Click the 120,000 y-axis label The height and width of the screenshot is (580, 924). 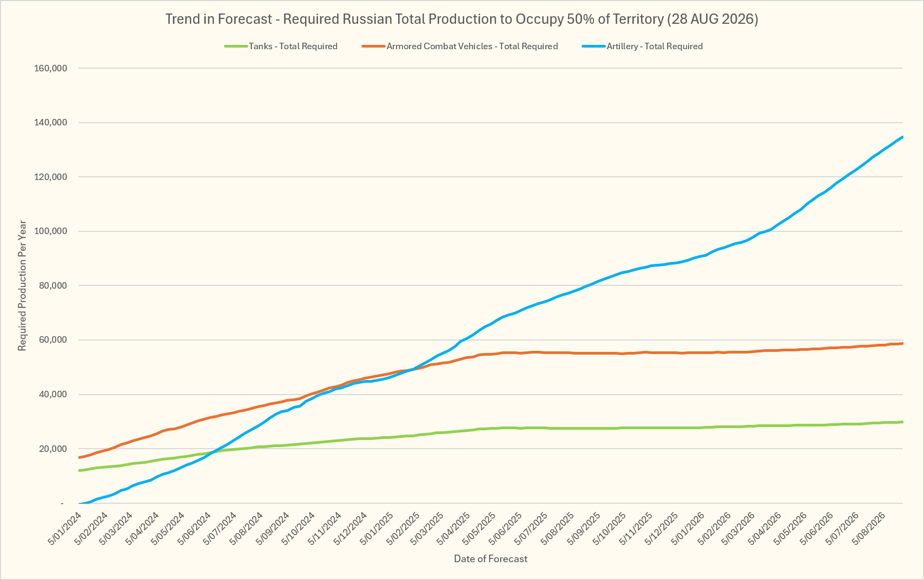(x=50, y=177)
